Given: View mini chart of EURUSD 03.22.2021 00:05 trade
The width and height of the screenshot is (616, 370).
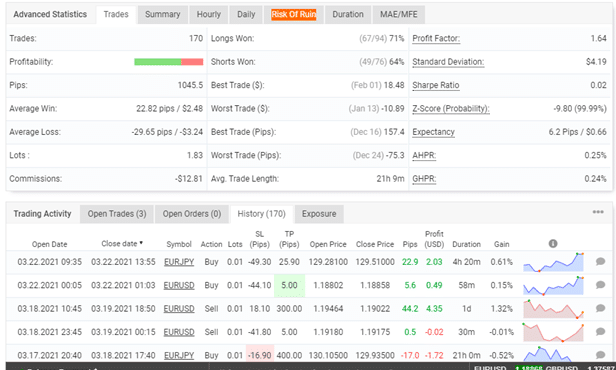Looking at the screenshot, I should coord(554,286).
